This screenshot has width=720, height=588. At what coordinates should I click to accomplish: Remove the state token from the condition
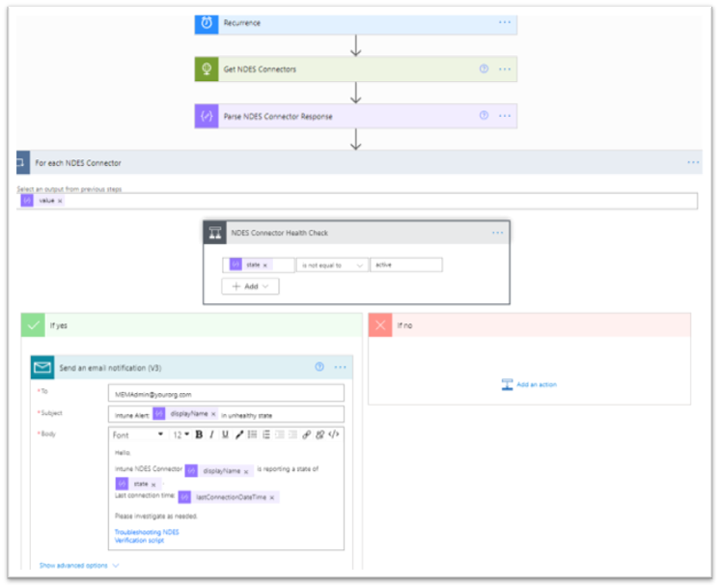click(265, 266)
